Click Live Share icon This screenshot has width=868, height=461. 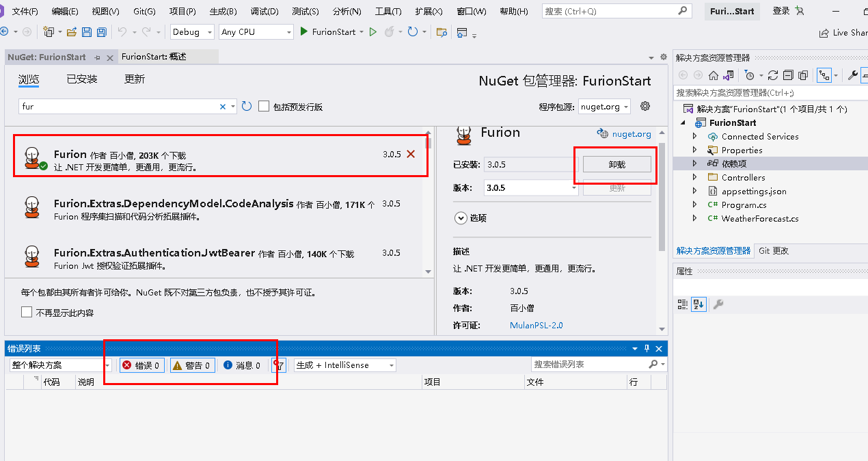824,33
